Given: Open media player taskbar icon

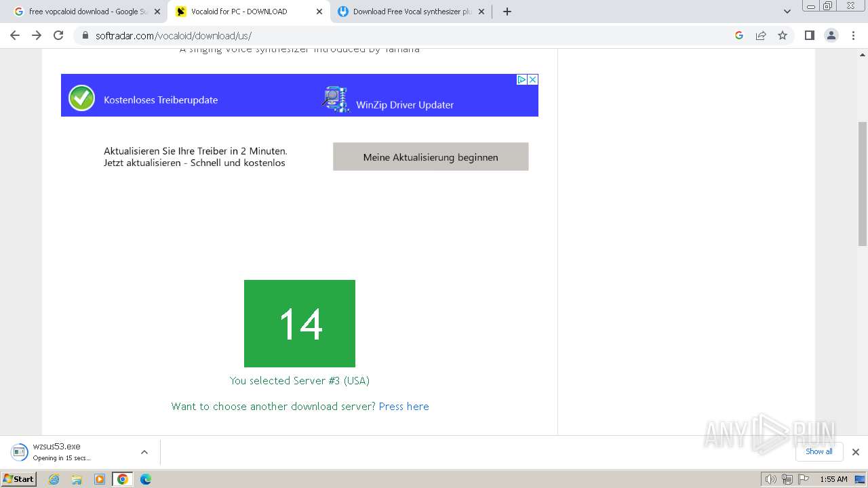Looking at the screenshot, I should pyautogui.click(x=100, y=479).
